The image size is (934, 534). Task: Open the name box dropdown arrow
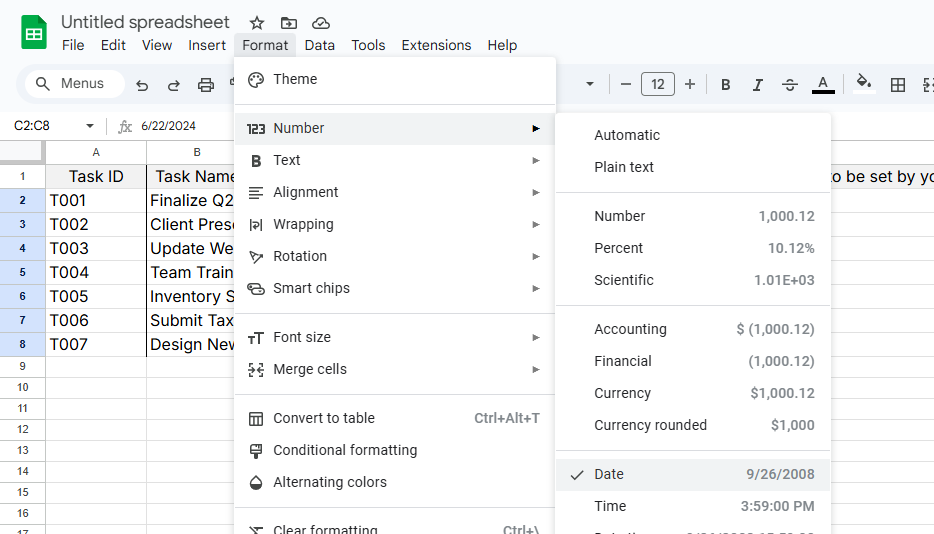point(90,126)
